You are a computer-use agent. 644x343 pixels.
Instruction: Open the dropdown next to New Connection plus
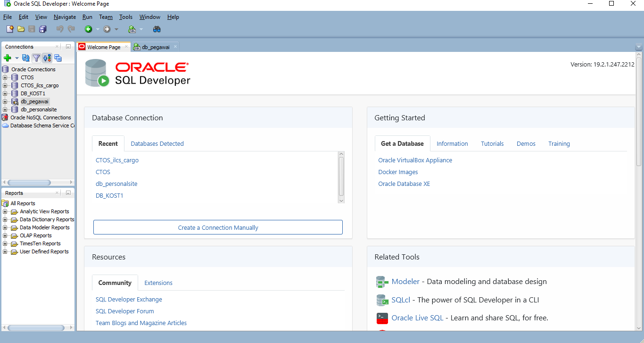point(17,58)
